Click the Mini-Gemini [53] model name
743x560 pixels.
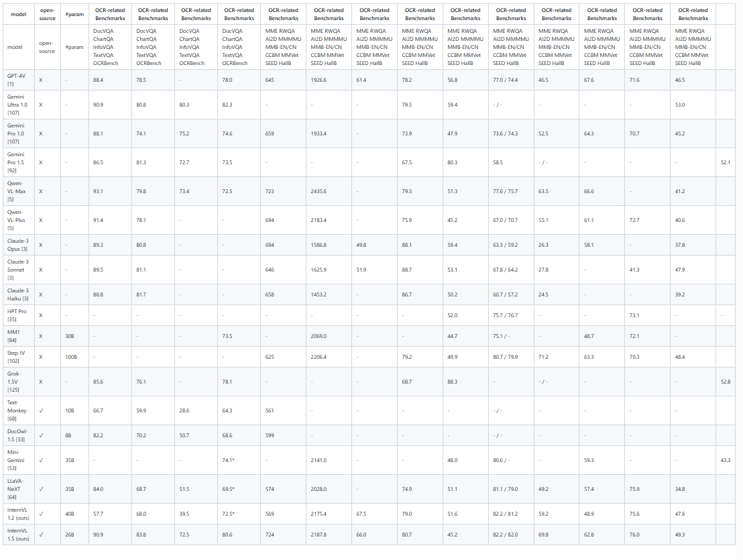click(x=15, y=460)
